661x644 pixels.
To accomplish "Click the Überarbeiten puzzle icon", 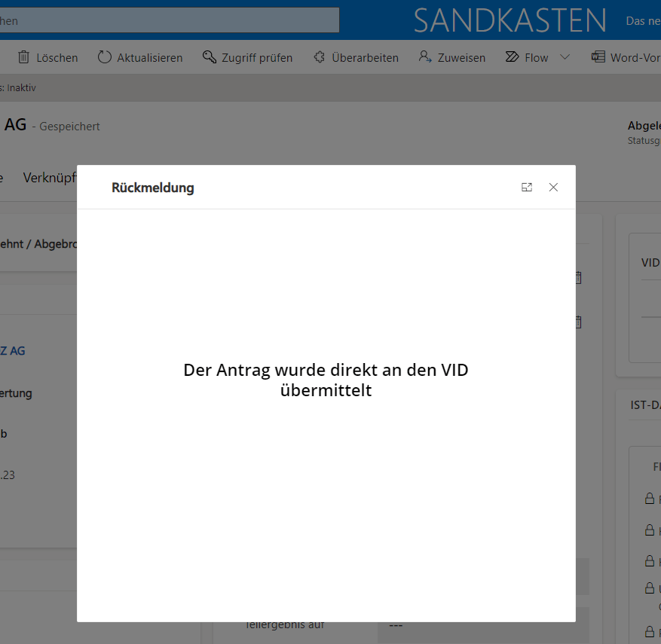I will pos(320,56).
